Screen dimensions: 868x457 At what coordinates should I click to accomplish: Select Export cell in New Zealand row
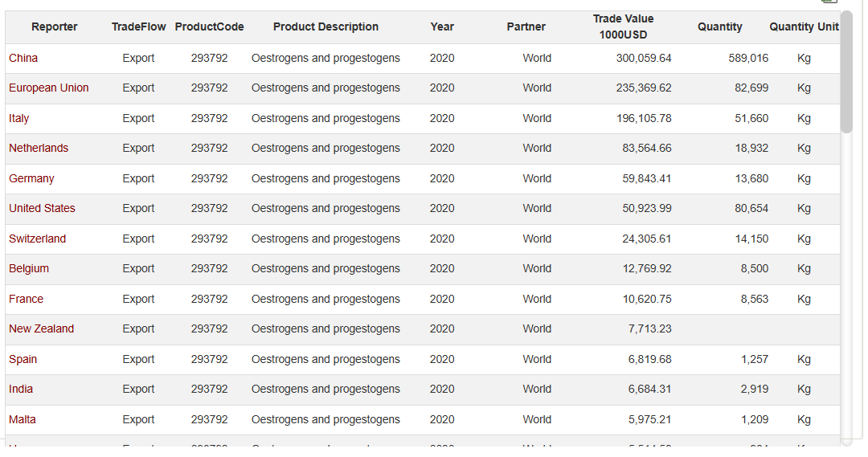(x=138, y=329)
